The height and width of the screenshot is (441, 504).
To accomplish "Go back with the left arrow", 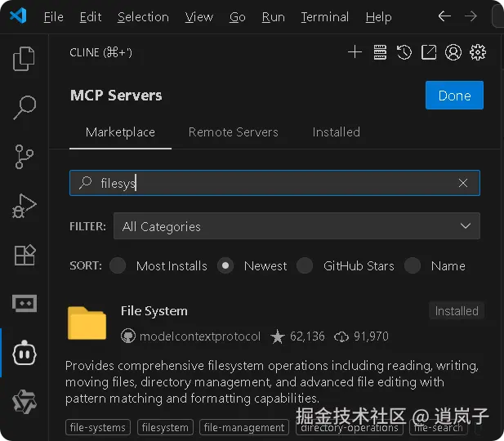I will (x=444, y=16).
